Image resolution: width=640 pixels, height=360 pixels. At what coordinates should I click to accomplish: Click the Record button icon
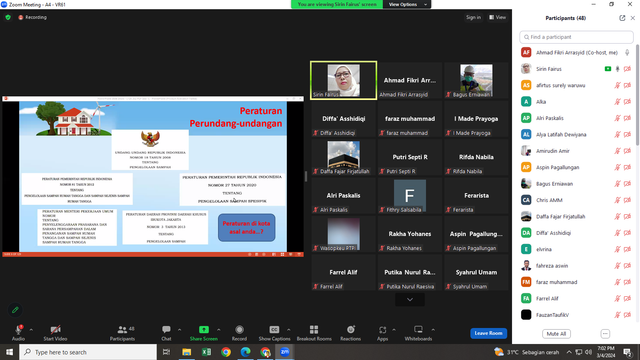(x=239, y=329)
